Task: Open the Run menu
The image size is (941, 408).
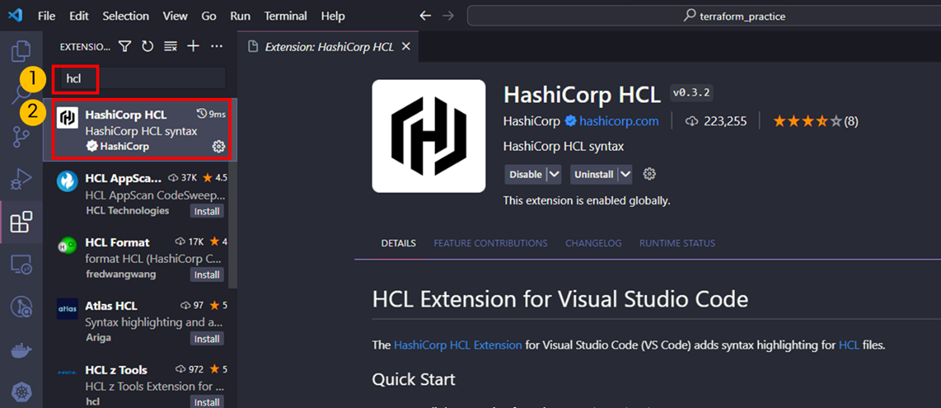Action: (x=242, y=16)
